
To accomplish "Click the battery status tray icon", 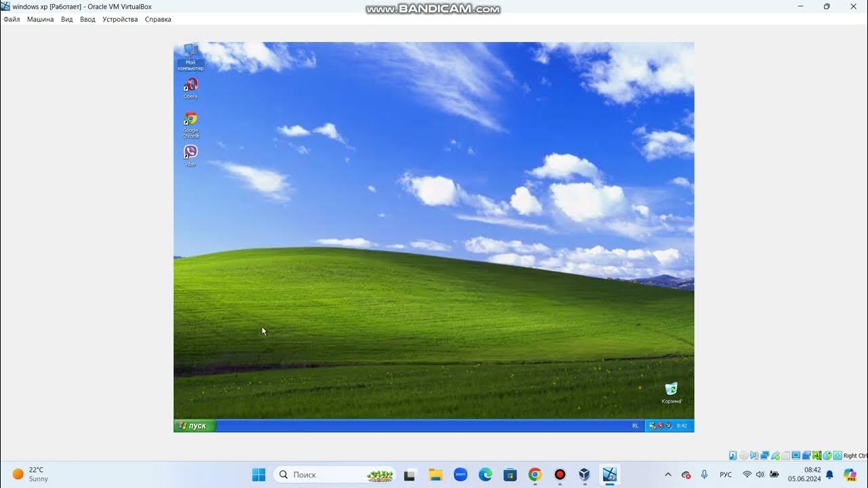I will (774, 474).
